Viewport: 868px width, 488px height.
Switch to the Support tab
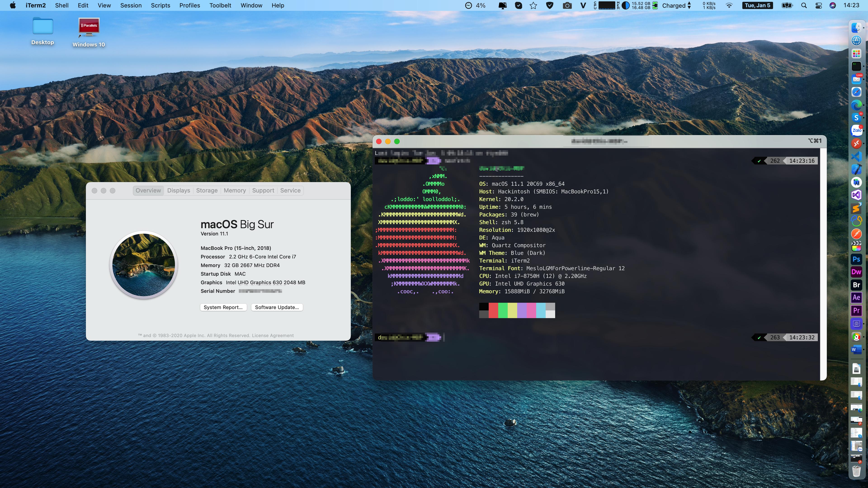263,191
